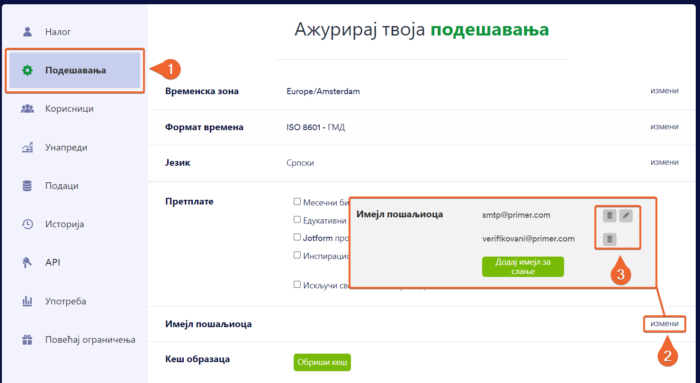The width and height of the screenshot is (700, 383).
Task: Toggle the Инспирацио subscription checkbox
Action: pyautogui.click(x=297, y=255)
